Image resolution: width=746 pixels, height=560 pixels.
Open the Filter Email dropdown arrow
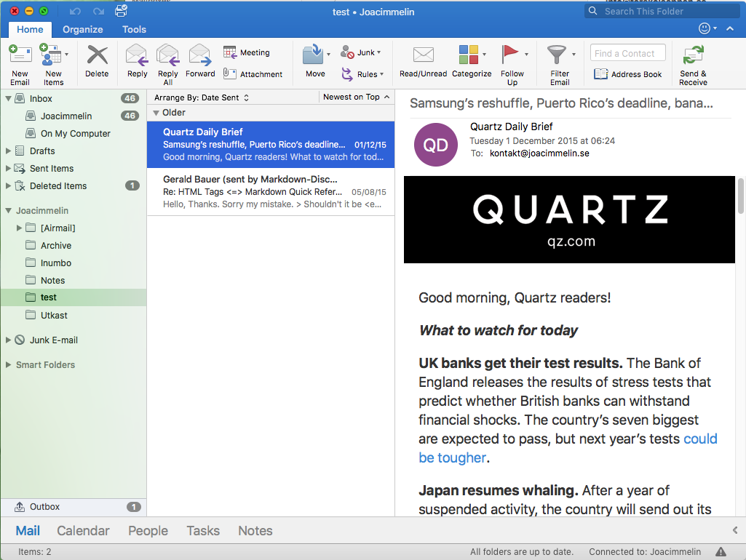tap(574, 55)
